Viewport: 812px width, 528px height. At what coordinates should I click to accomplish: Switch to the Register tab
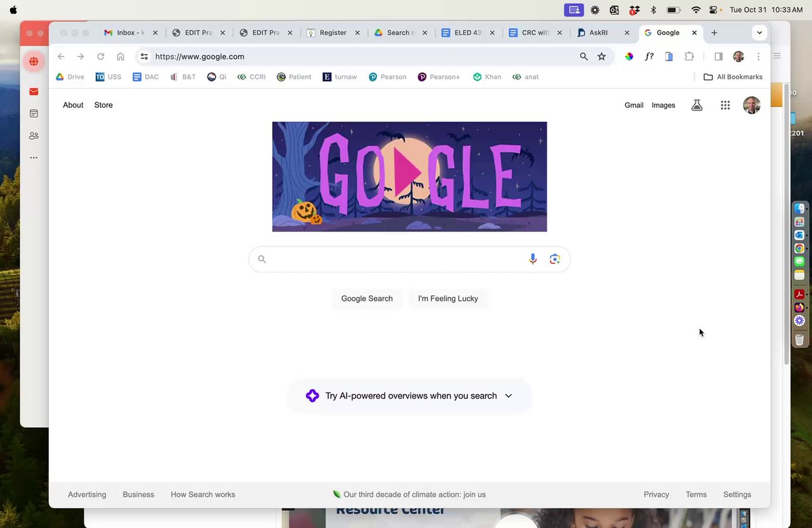(333, 33)
